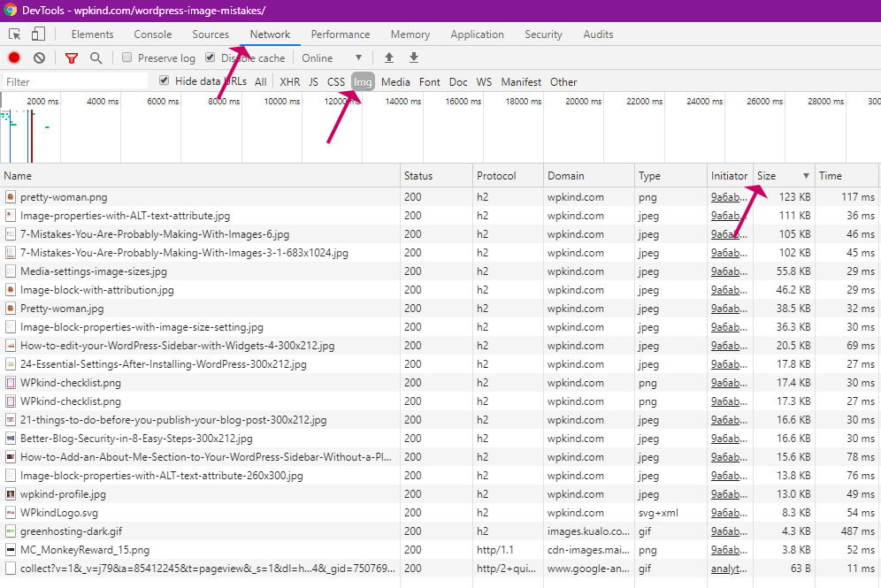Image resolution: width=881 pixels, height=588 pixels.
Task: Select the Img request filter
Action: click(363, 82)
